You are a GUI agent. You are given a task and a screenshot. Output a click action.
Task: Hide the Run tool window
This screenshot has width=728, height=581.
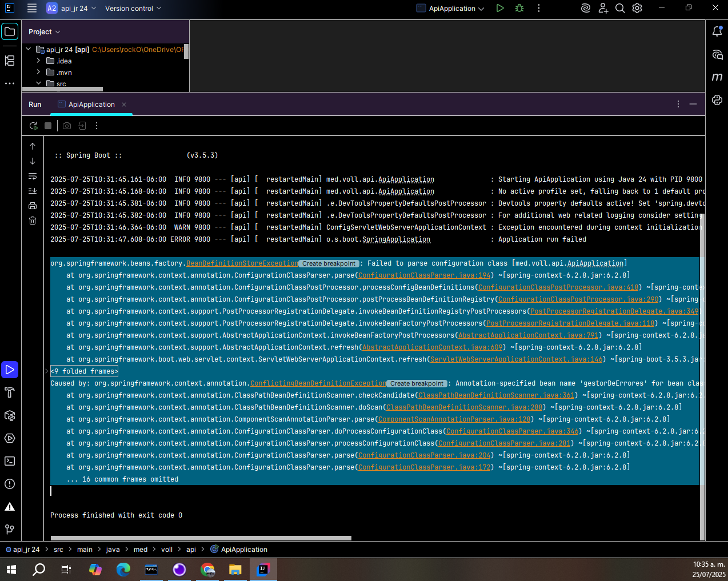[x=693, y=104]
